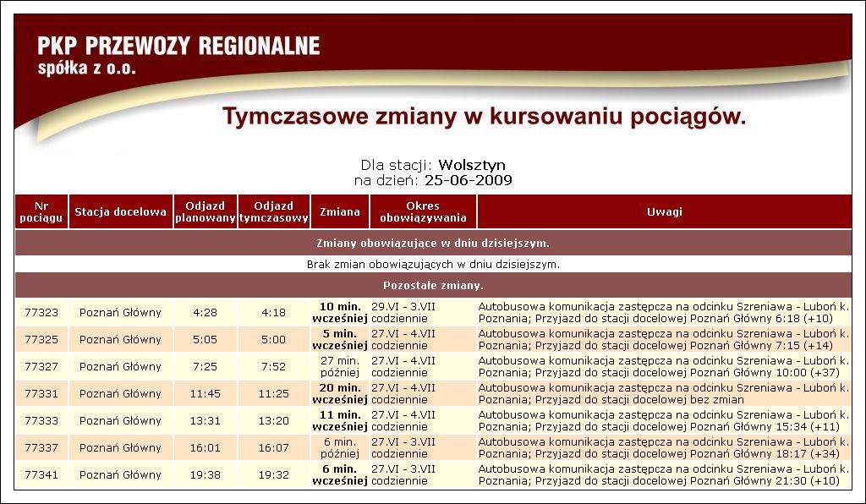Click temporary departure 16:07
Image resolution: width=866 pixels, height=504 pixels.
pyautogui.click(x=273, y=447)
